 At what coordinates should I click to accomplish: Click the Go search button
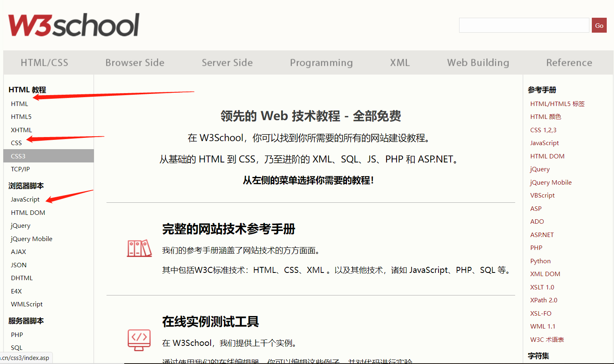click(599, 25)
